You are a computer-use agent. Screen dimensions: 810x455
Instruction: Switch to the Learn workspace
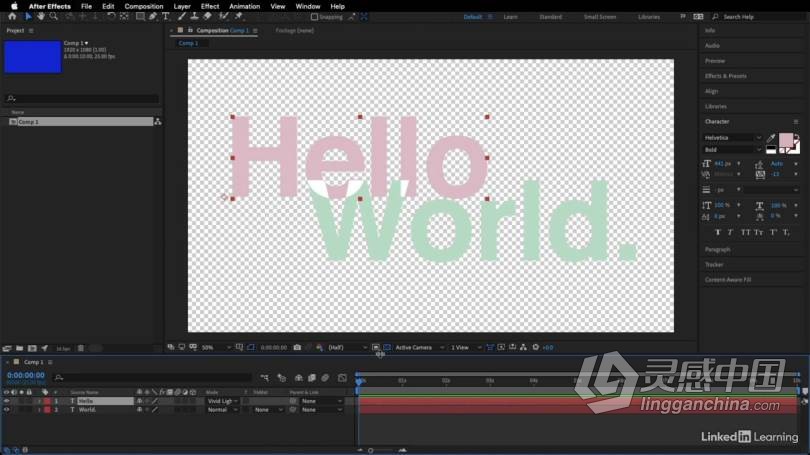[510, 17]
